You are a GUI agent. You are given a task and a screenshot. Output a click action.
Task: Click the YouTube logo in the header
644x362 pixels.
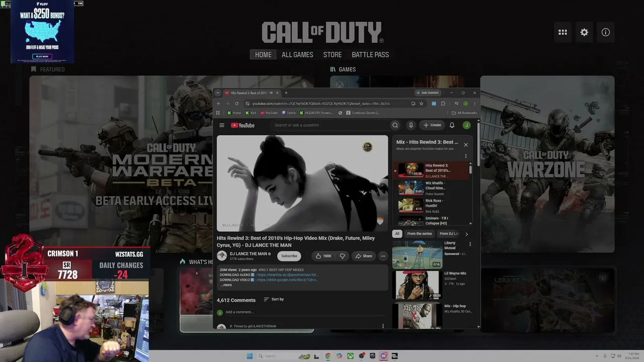243,125
